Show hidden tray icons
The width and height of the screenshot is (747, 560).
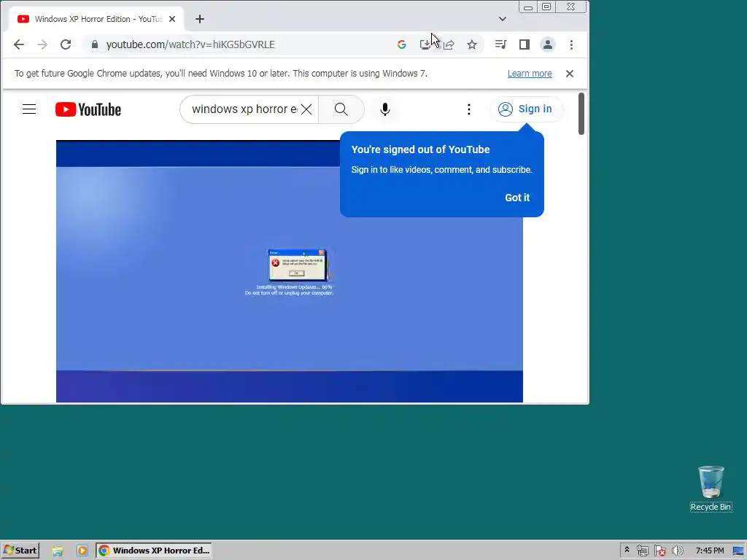click(x=627, y=551)
